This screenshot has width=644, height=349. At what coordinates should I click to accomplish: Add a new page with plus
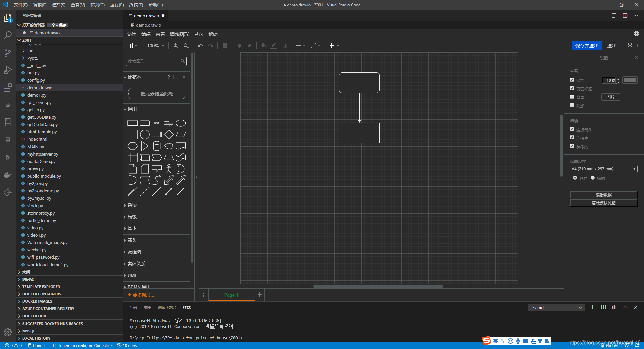tap(260, 294)
